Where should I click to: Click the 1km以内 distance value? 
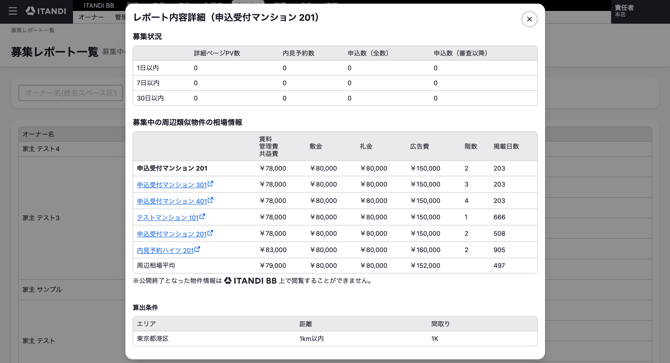[311, 338]
